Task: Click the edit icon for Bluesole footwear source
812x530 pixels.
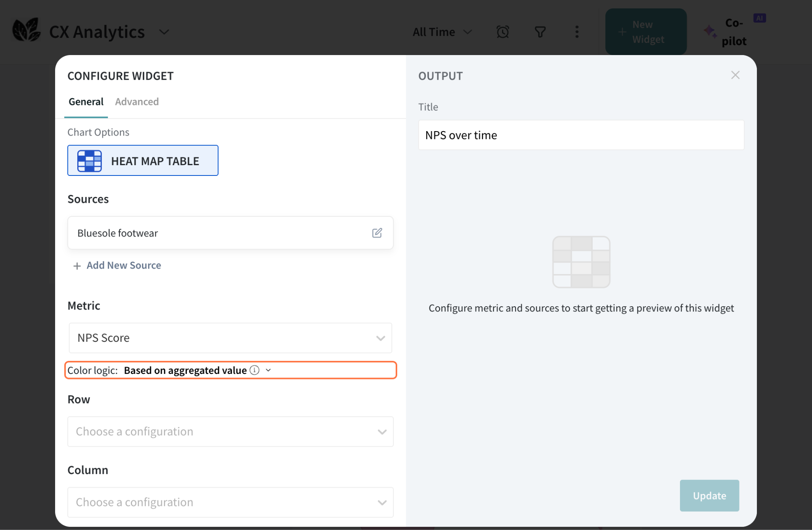Action: point(377,233)
